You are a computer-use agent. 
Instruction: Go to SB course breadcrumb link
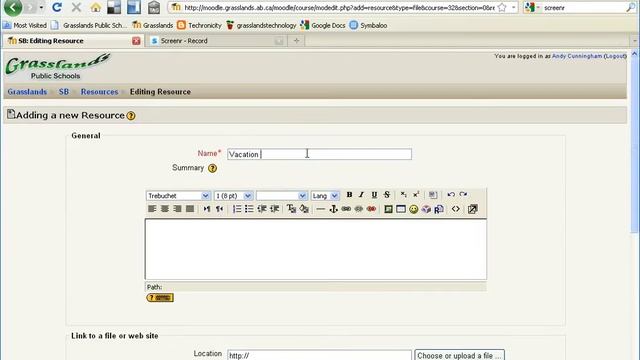pos(64,92)
